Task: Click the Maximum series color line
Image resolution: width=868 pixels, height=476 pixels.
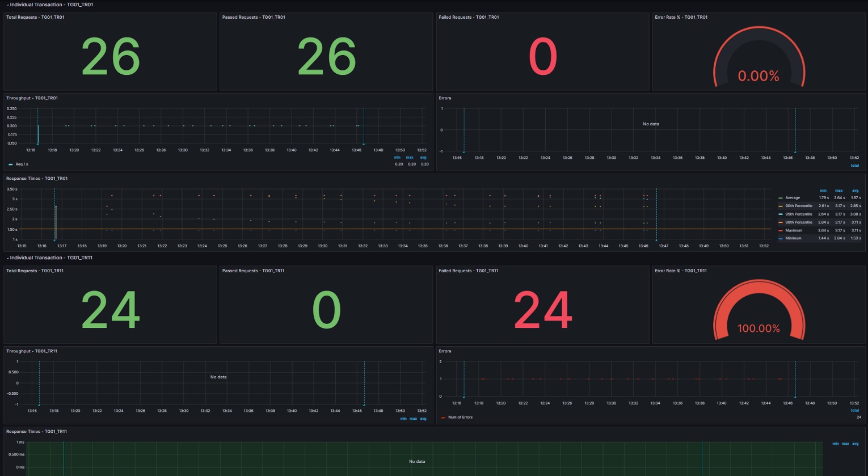Action: [781, 230]
